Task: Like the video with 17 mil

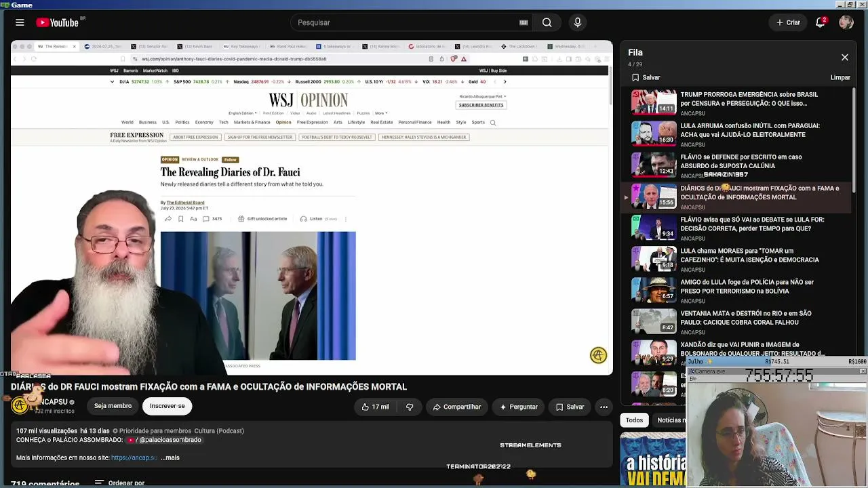Action: click(375, 407)
